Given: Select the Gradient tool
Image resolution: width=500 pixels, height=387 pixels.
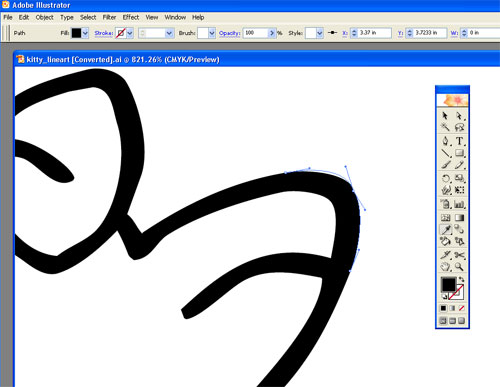Looking at the screenshot, I should pos(459,218).
